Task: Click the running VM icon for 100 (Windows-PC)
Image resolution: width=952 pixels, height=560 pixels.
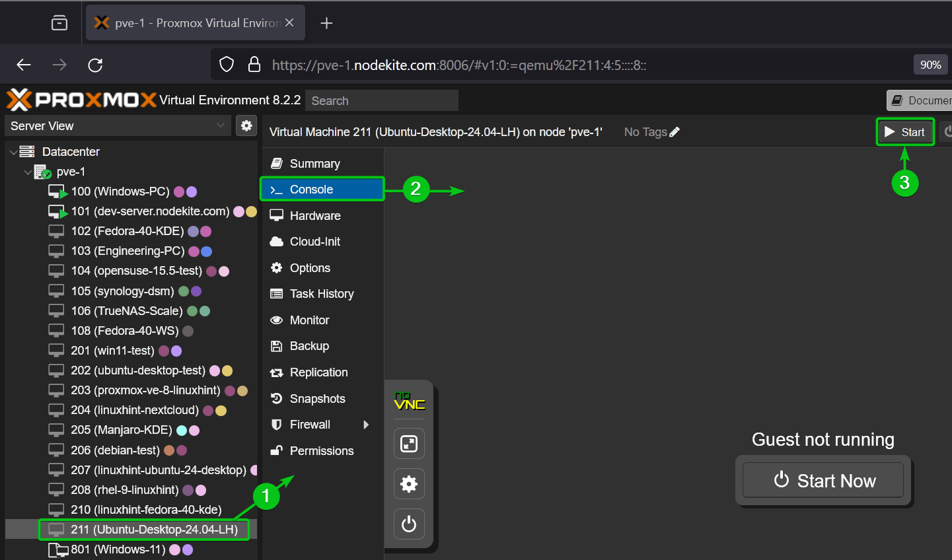Action: point(58,192)
